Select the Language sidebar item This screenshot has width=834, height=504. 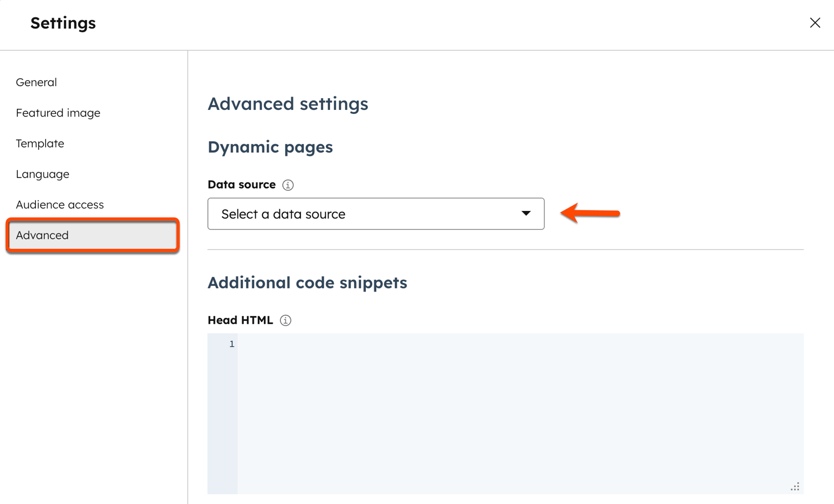coord(43,174)
